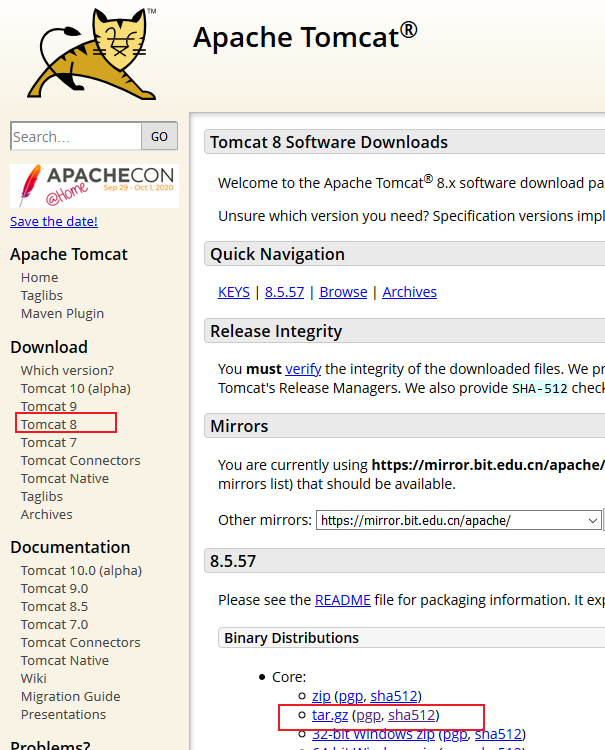Open pgp signature for tar.gz
Viewport: 605px width, 750px height.
point(368,716)
